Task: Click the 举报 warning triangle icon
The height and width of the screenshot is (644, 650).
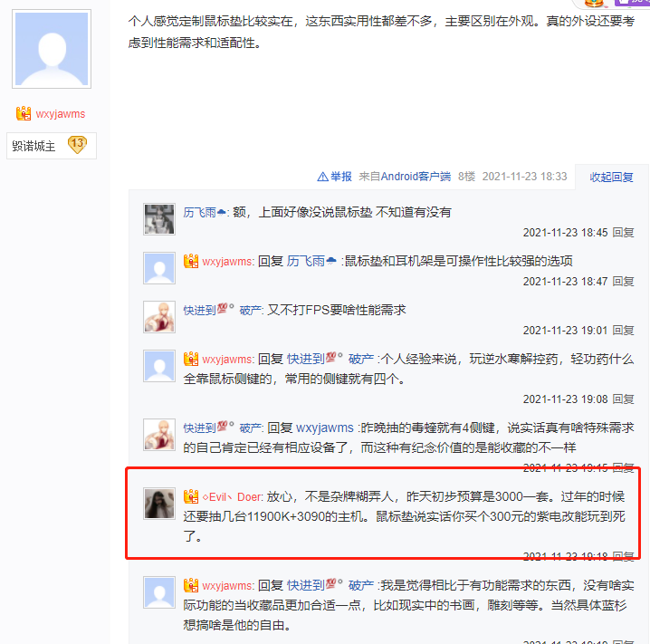Action: click(x=322, y=177)
